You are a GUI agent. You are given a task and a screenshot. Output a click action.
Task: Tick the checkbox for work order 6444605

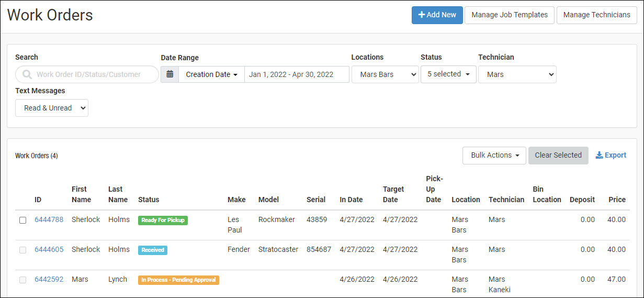(22, 250)
